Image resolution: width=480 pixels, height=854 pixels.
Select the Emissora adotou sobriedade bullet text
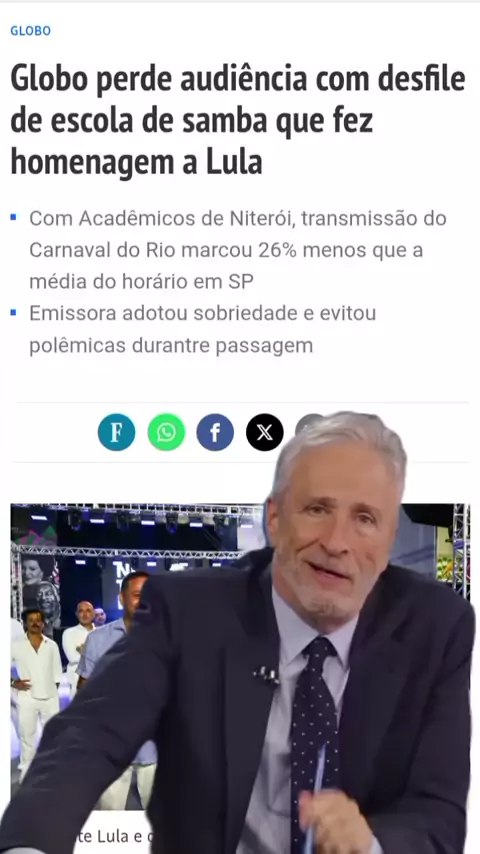pos(203,330)
